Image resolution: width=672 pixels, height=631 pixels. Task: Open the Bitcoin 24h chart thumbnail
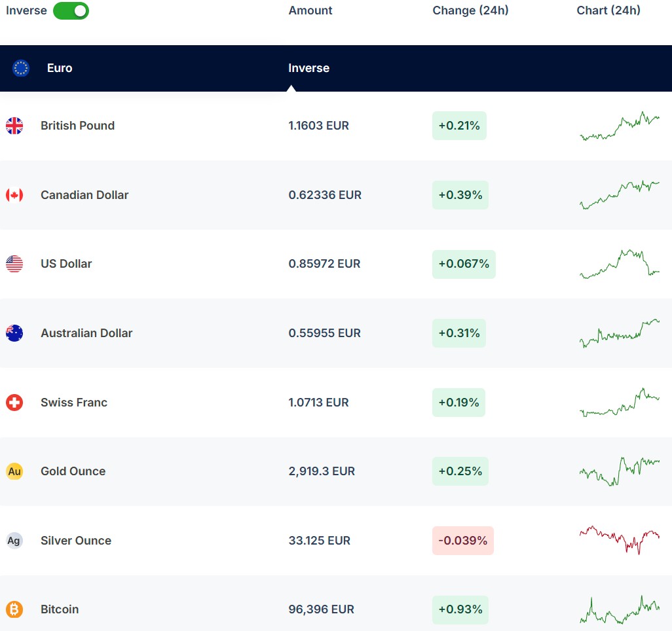click(x=620, y=609)
